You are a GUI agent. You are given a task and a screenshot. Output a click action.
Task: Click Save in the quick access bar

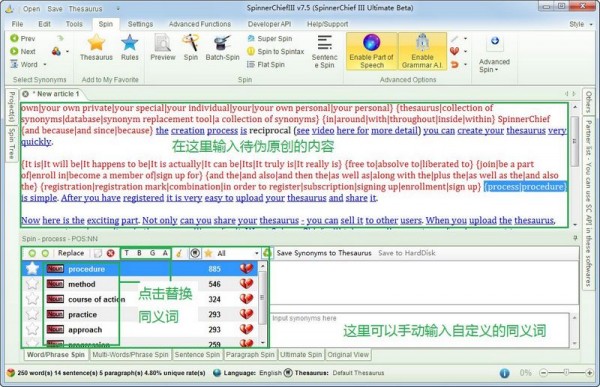pyautogui.click(x=55, y=8)
